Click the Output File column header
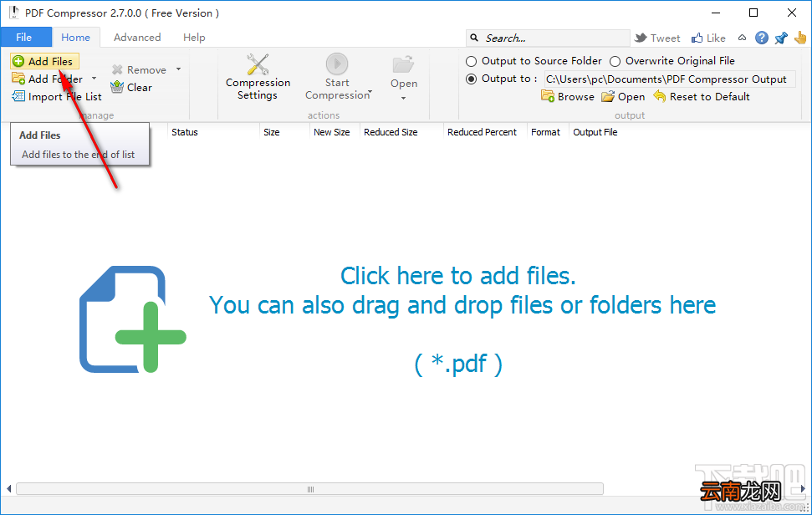 tap(595, 132)
